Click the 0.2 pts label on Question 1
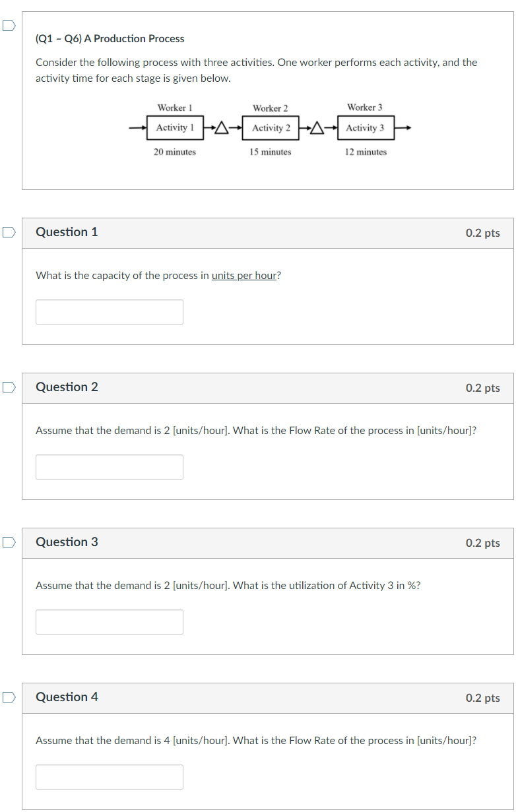Screen dimensions: 516x812 coord(484,233)
